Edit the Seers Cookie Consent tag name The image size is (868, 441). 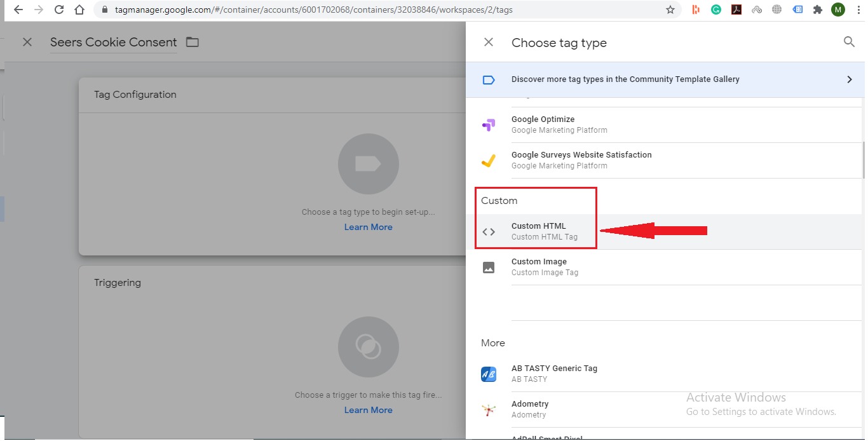pos(114,42)
